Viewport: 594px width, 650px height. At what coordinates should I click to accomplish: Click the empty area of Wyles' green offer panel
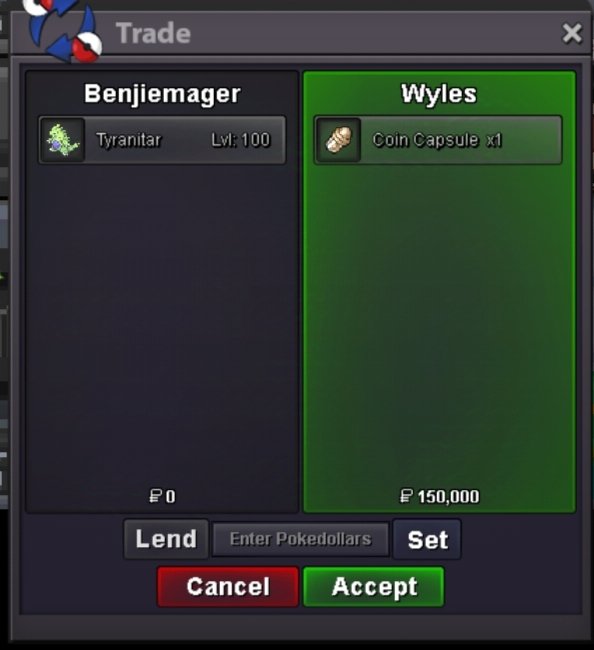(439, 323)
